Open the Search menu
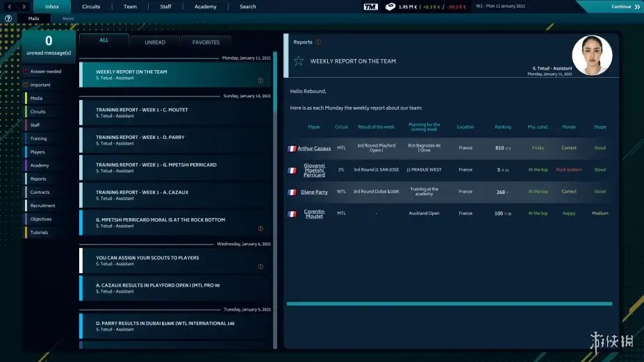The image size is (644, 362). (247, 6)
